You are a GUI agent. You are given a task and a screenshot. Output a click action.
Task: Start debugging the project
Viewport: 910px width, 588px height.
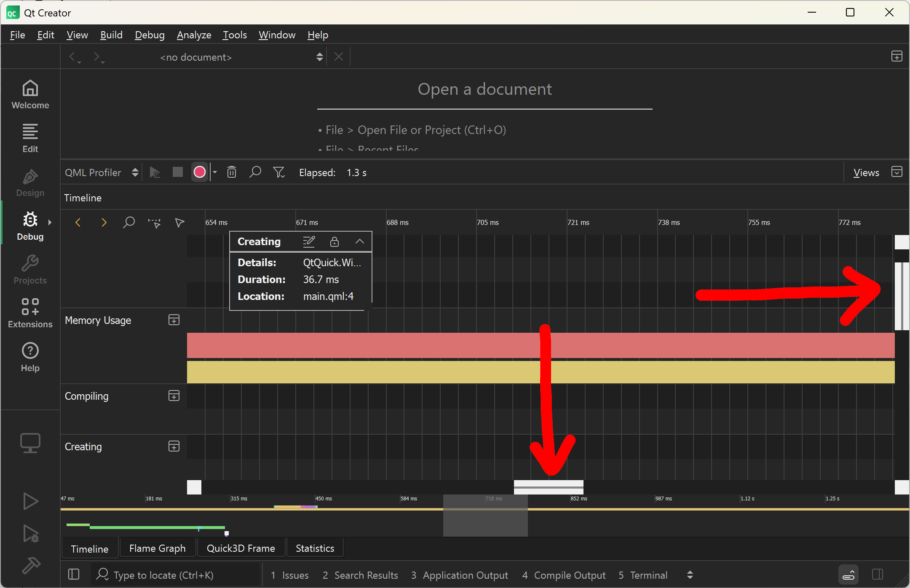point(30,534)
